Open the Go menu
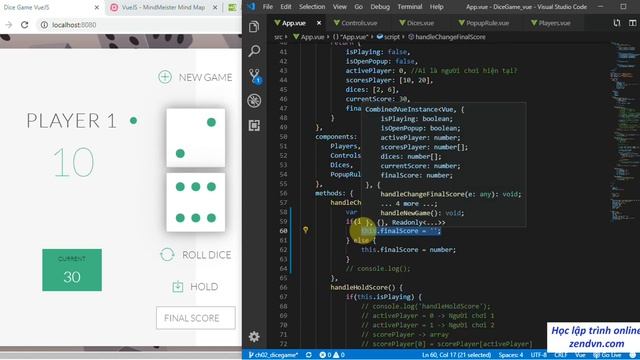This screenshot has width=640, height=360. pyautogui.click(x=358, y=7)
